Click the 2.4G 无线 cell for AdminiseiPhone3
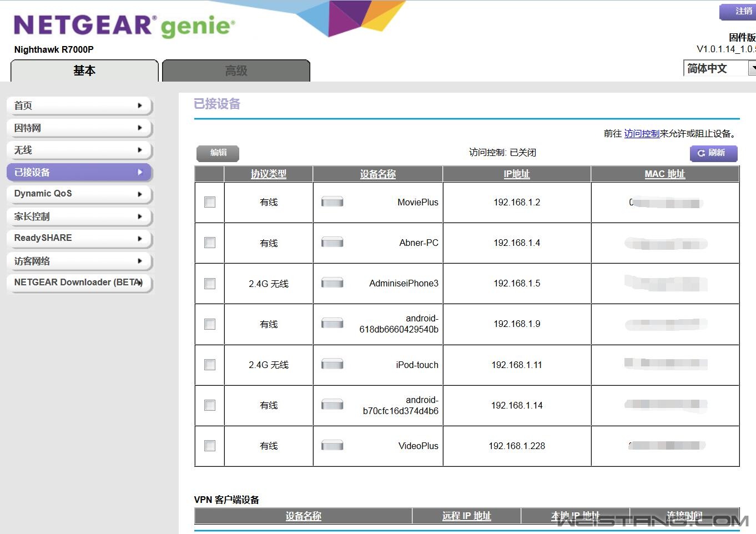 pyautogui.click(x=269, y=284)
